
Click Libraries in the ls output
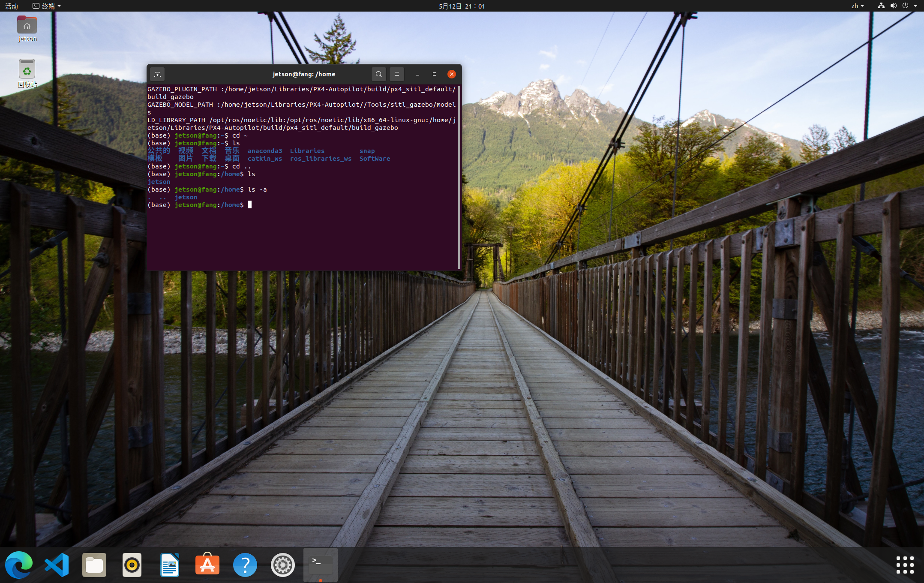tap(307, 151)
